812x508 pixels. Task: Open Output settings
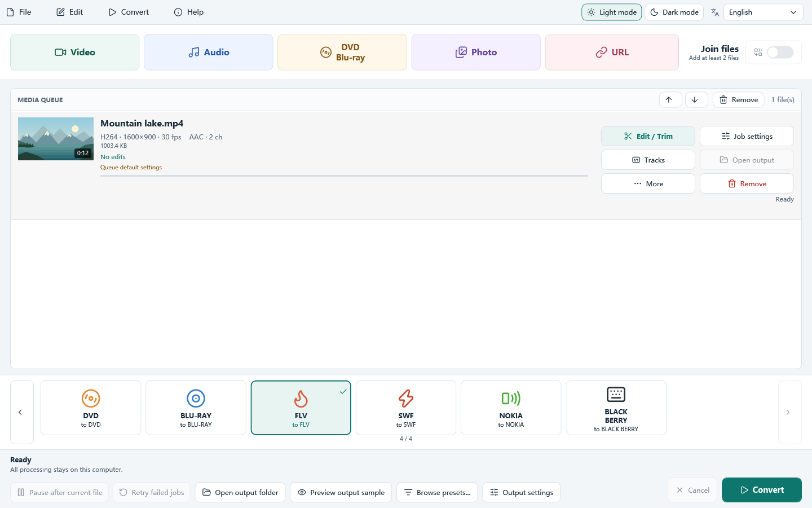tap(522, 492)
